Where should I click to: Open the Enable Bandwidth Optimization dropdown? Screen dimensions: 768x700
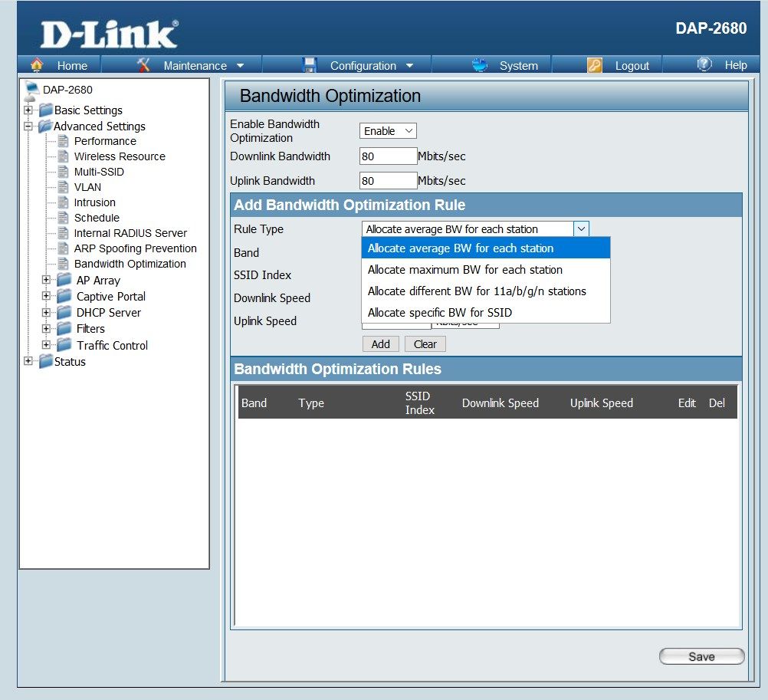388,131
